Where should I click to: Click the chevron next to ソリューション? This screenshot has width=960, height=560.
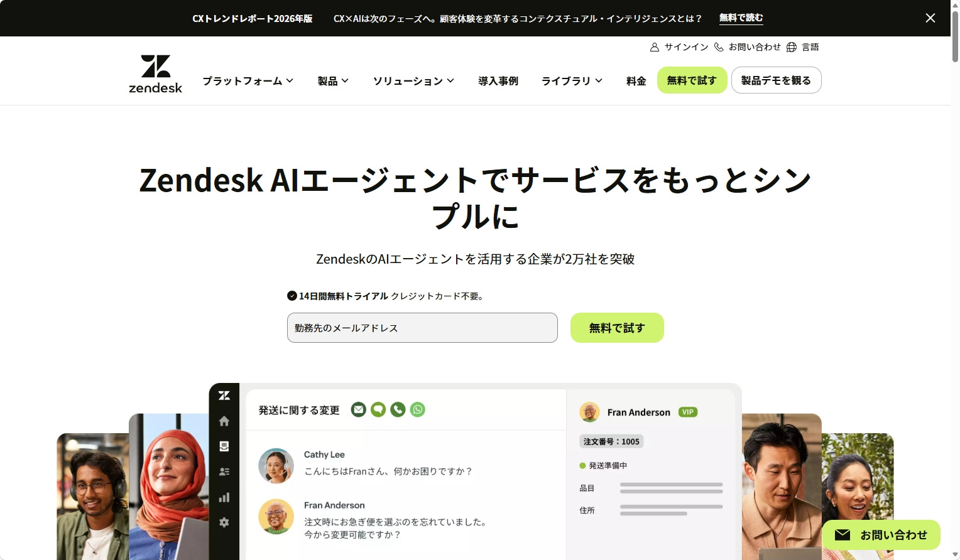tap(450, 80)
